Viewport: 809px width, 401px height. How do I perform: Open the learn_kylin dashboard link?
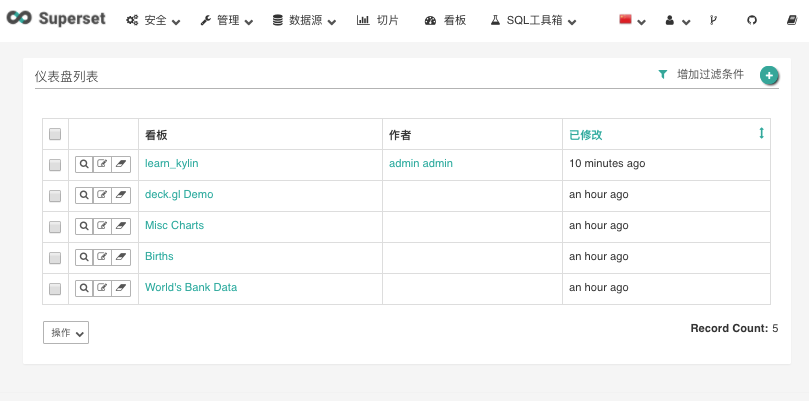pos(171,164)
